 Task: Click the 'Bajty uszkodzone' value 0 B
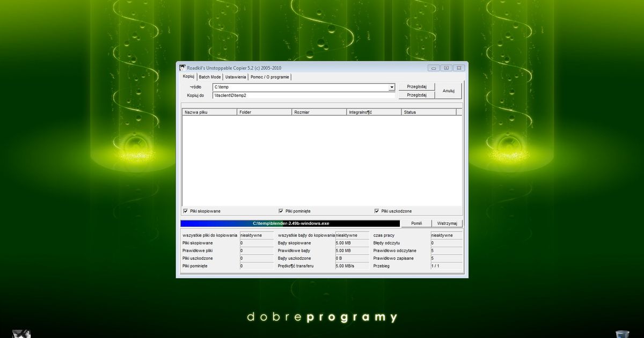point(352,258)
